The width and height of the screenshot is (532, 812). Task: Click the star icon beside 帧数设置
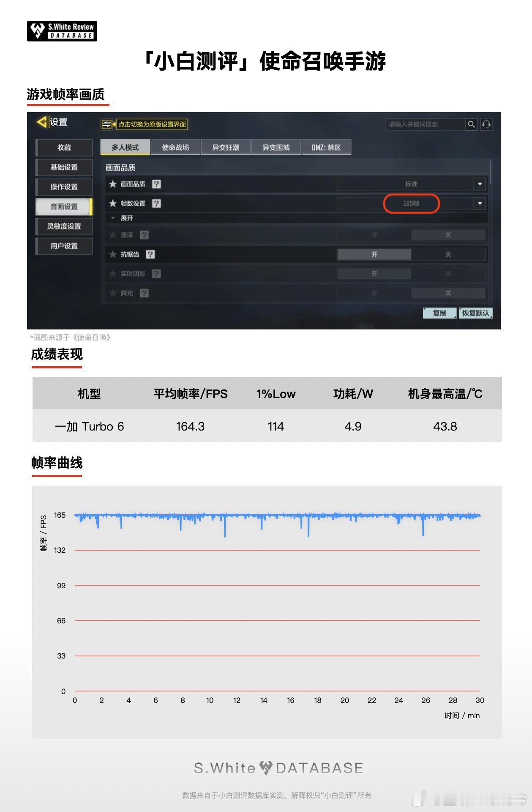[113, 203]
